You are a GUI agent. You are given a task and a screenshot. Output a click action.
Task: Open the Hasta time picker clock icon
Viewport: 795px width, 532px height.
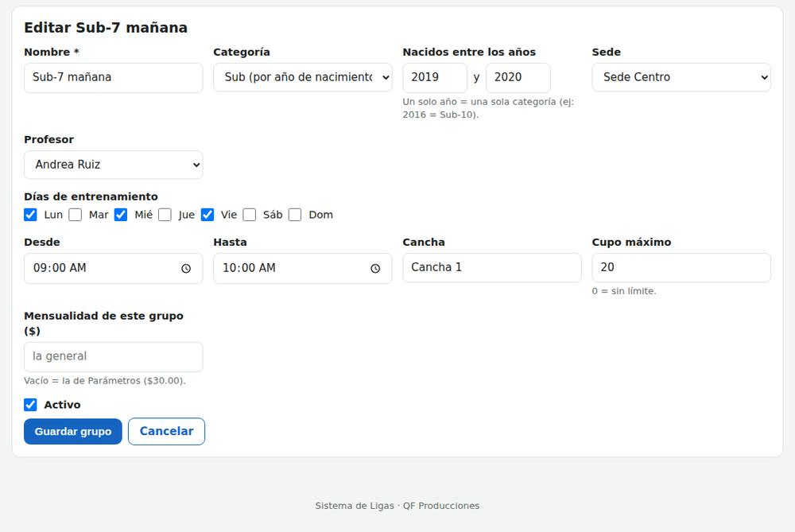[375, 268]
